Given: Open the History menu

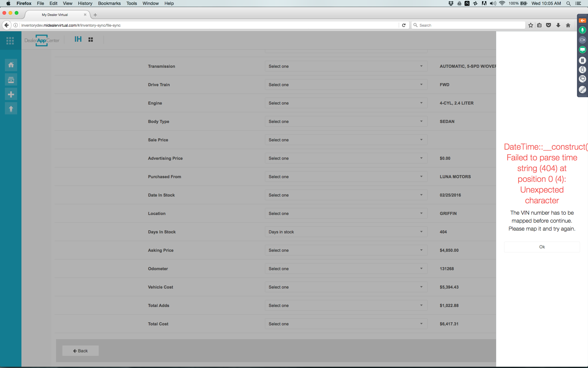Looking at the screenshot, I should tap(85, 3).
